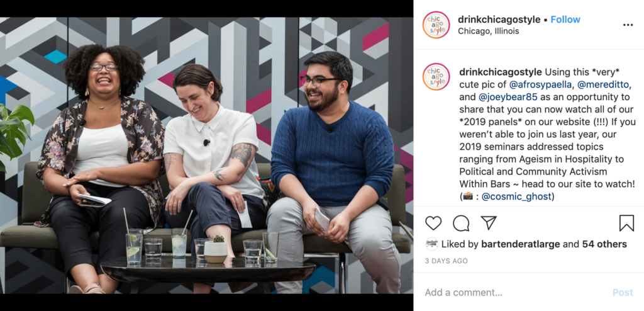Click the Post comment button
This screenshot has width=644, height=311.
point(623,293)
